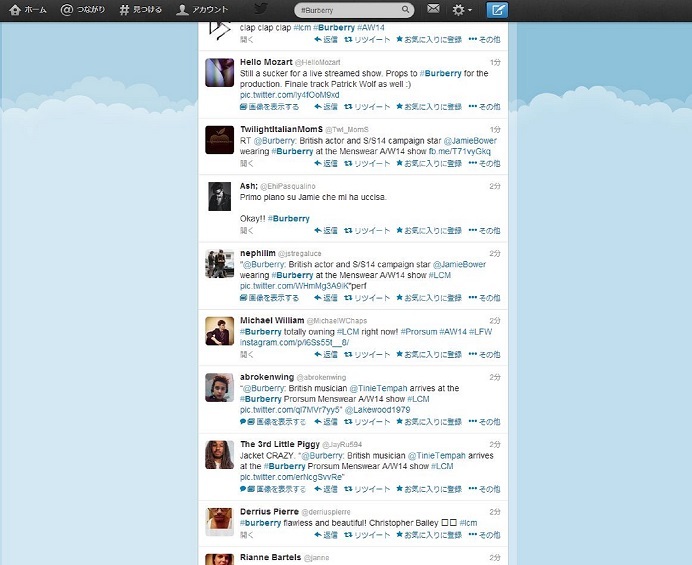The image size is (692, 565).
Task: Open the Discover (見つける) tab
Action: click(x=140, y=10)
